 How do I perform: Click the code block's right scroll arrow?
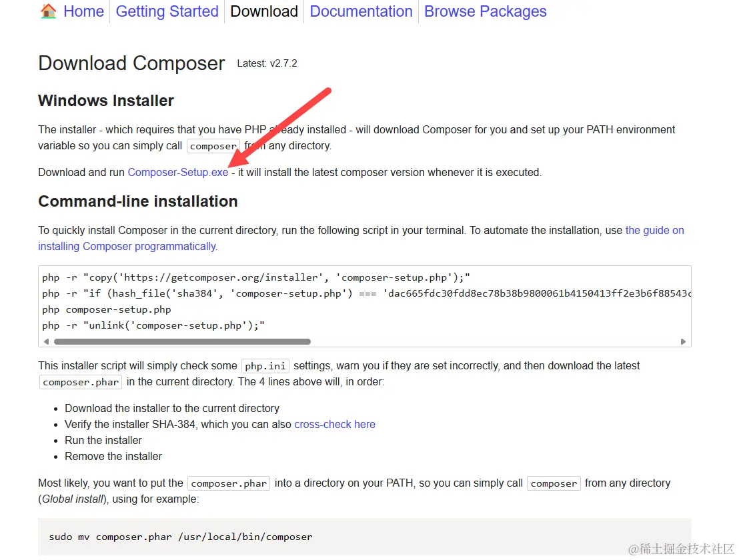tap(683, 341)
